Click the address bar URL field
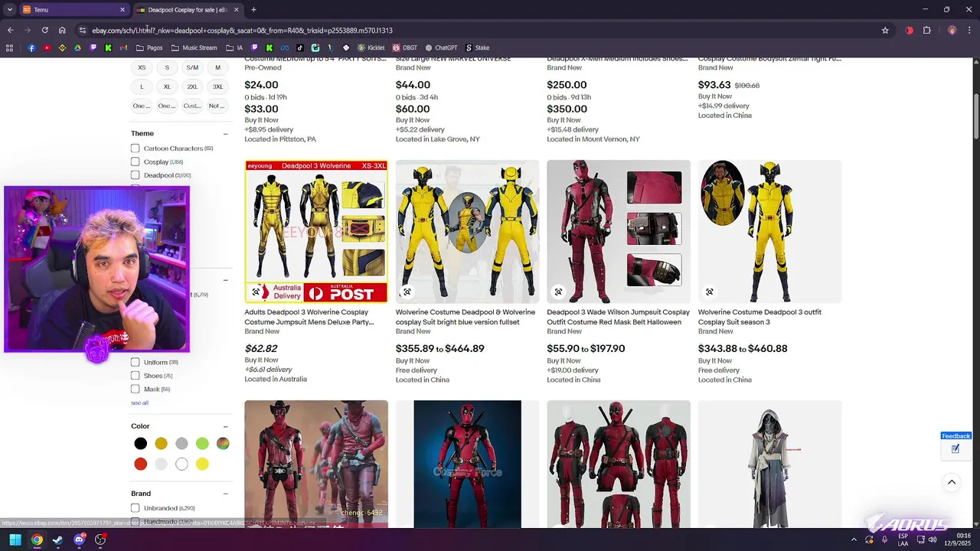980x551 pixels. (x=482, y=31)
